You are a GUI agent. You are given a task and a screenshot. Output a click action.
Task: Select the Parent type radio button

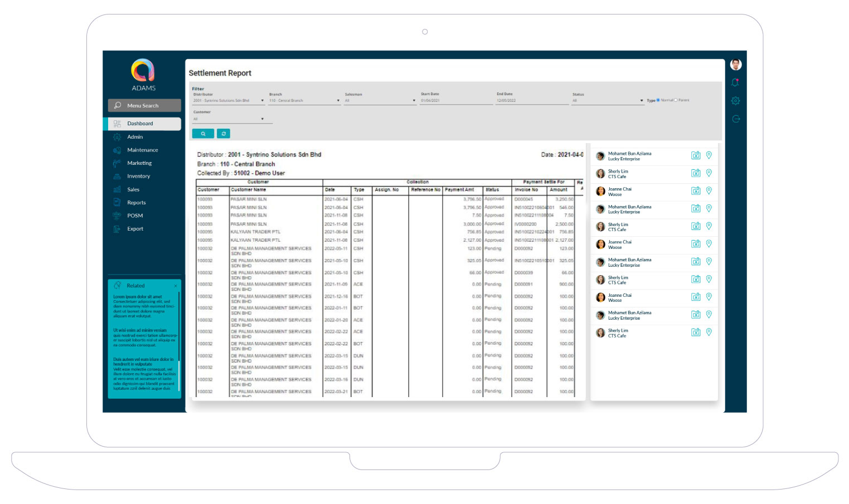[676, 100]
